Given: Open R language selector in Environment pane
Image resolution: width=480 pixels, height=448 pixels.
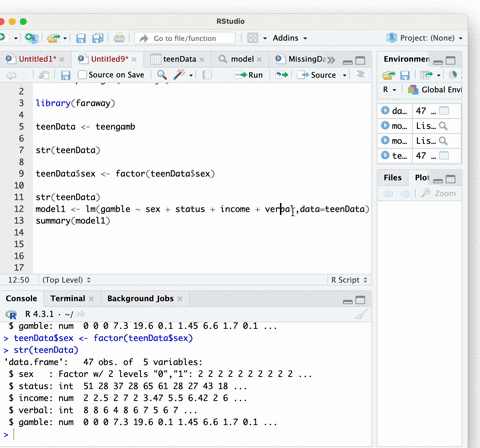Looking at the screenshot, I should [389, 90].
